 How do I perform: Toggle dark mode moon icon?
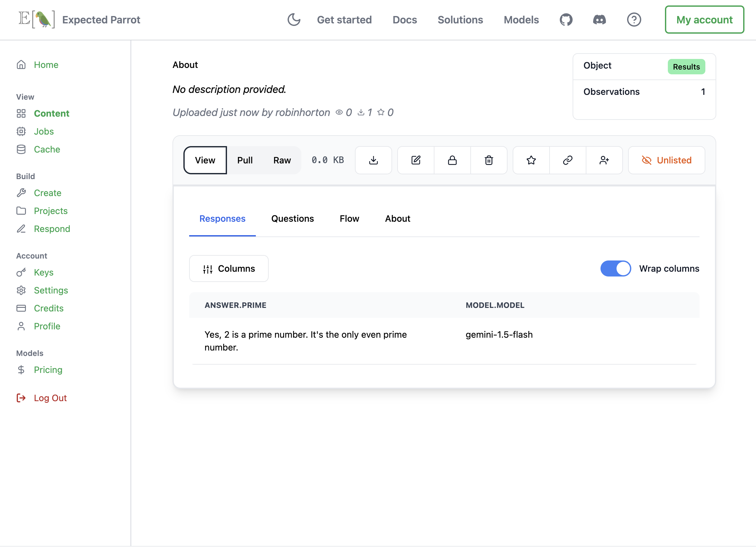coord(294,20)
